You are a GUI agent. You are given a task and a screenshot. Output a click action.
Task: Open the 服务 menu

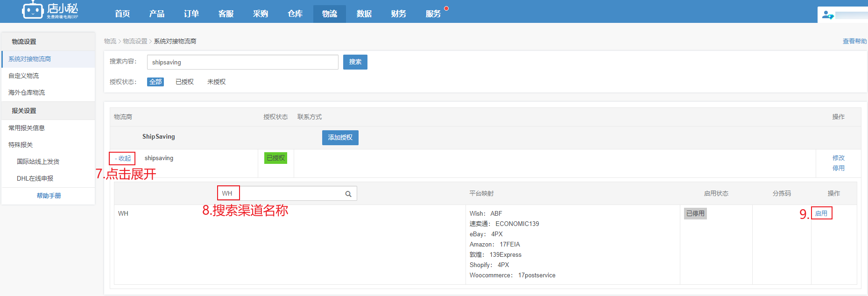pos(433,14)
